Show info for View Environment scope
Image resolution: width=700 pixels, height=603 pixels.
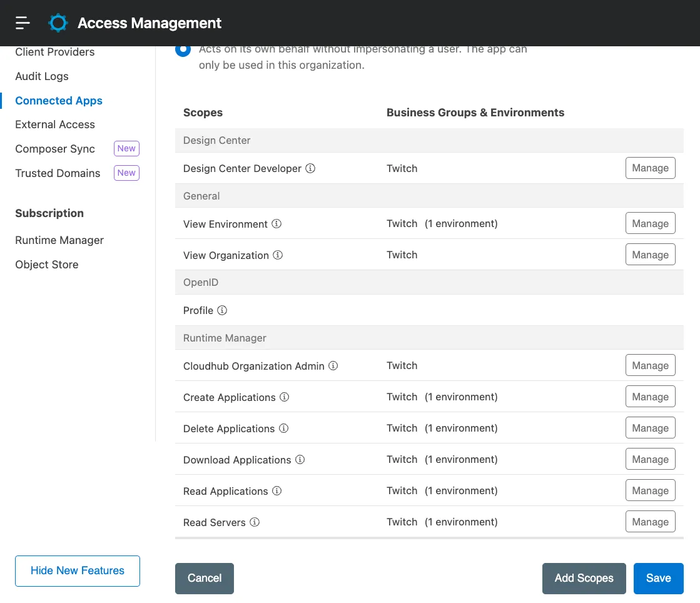pyautogui.click(x=276, y=223)
